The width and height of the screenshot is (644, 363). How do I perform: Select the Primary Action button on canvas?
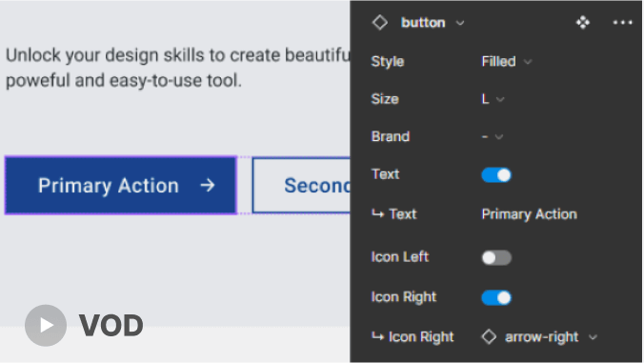(x=121, y=185)
